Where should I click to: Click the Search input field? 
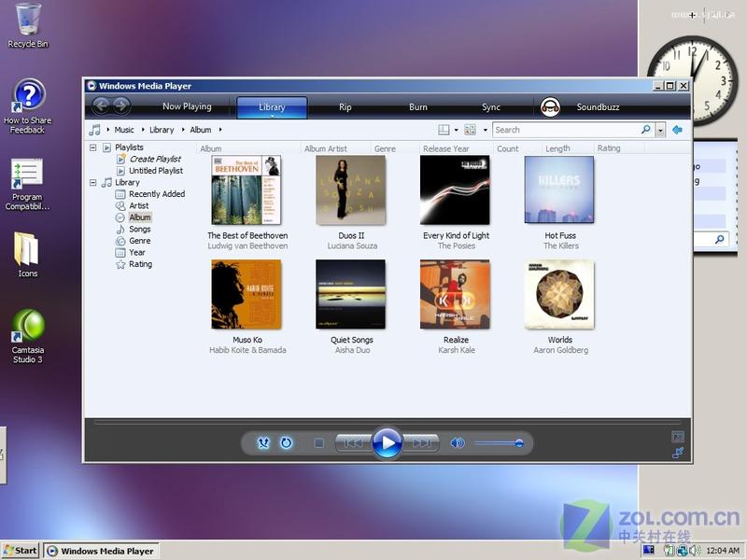(567, 130)
